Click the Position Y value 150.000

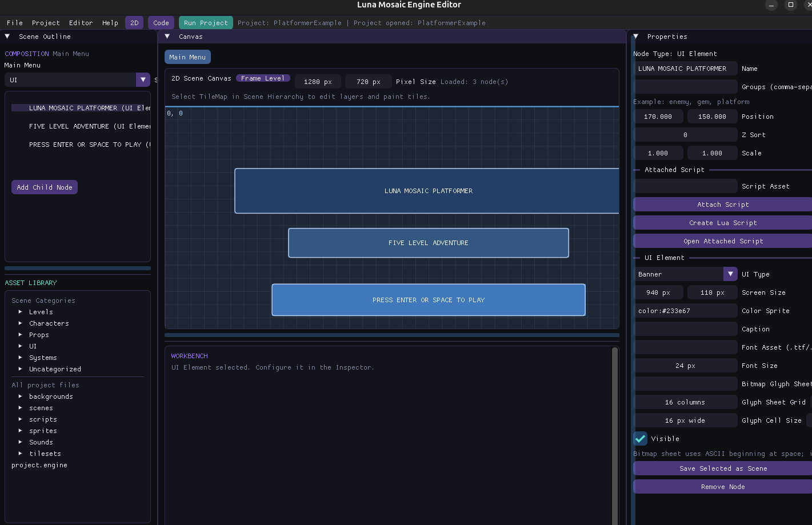(713, 117)
